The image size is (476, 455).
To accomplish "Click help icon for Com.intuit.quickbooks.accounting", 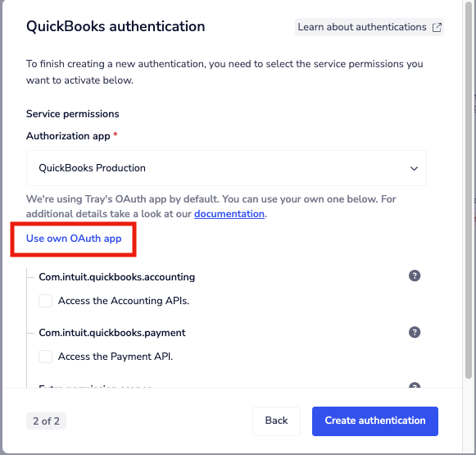I will click(x=415, y=275).
